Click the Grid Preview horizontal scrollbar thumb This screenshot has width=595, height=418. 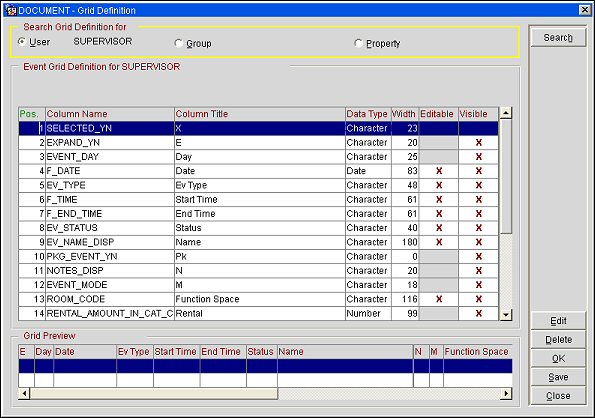tap(154, 393)
